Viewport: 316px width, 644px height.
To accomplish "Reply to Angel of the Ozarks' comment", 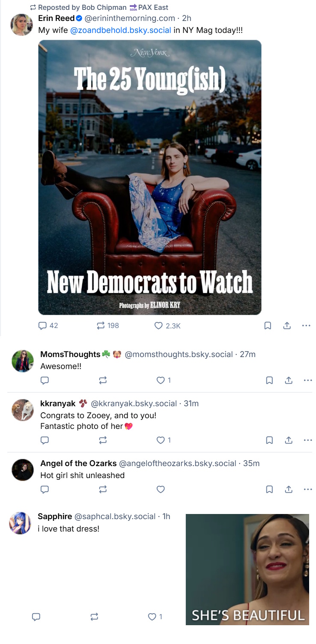I will [45, 489].
